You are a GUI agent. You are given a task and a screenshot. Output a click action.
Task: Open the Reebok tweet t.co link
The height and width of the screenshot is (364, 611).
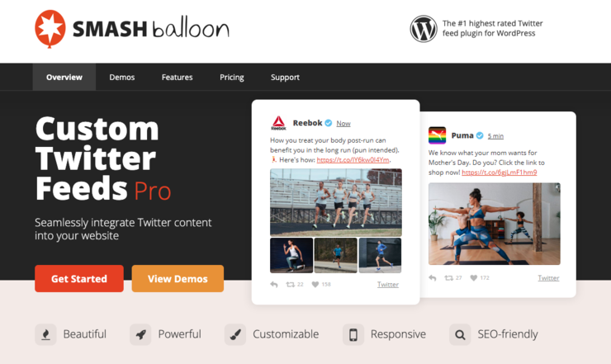(x=353, y=160)
